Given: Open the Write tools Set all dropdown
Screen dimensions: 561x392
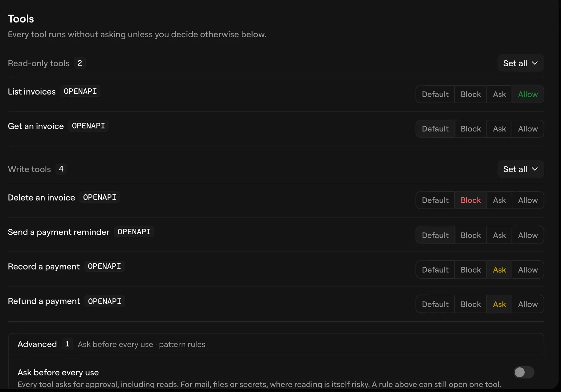Looking at the screenshot, I should click(x=521, y=169).
